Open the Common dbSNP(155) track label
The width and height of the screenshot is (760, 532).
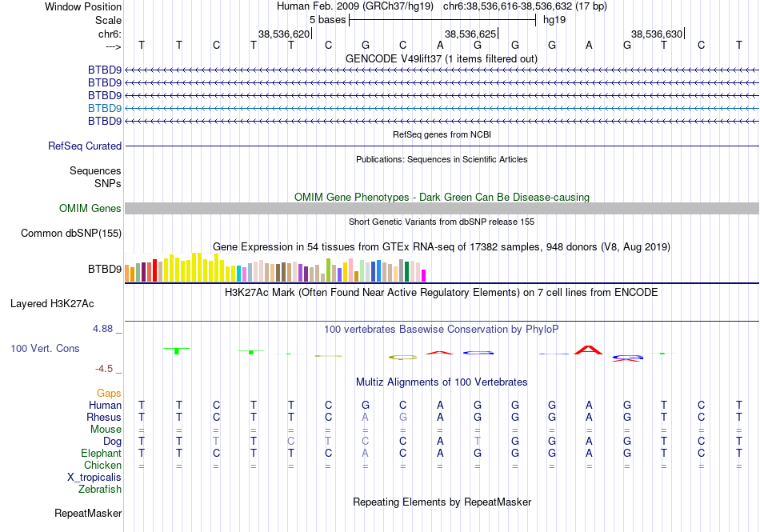pyautogui.click(x=71, y=233)
